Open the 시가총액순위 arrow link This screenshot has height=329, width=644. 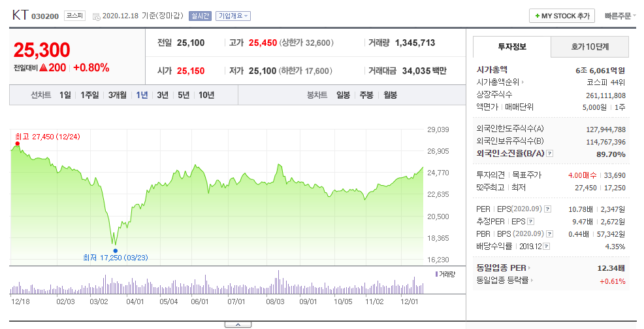pyautogui.click(x=523, y=82)
